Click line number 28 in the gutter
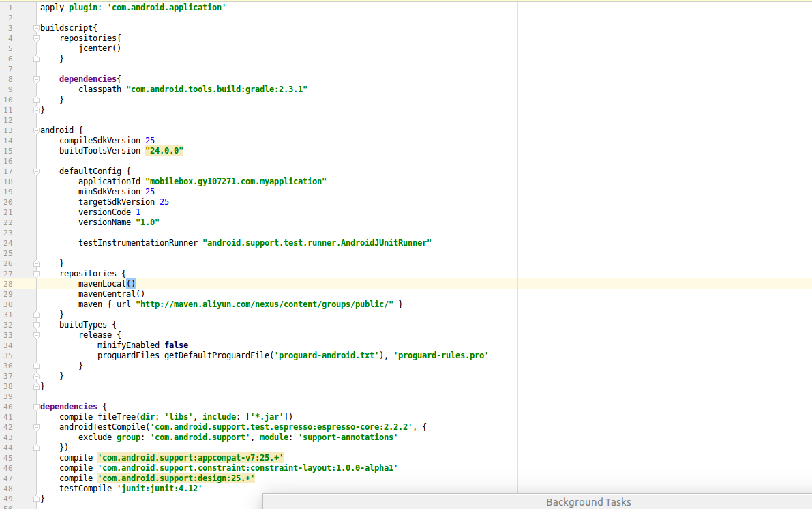 8,284
